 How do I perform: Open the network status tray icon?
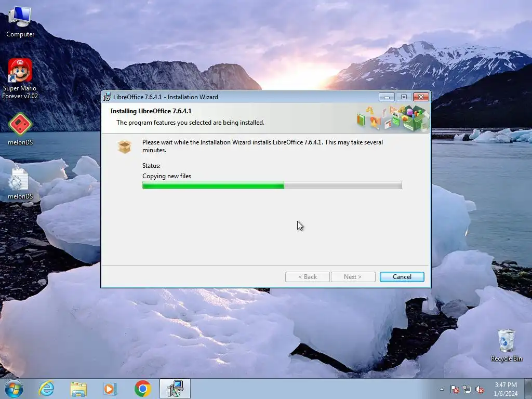point(467,390)
